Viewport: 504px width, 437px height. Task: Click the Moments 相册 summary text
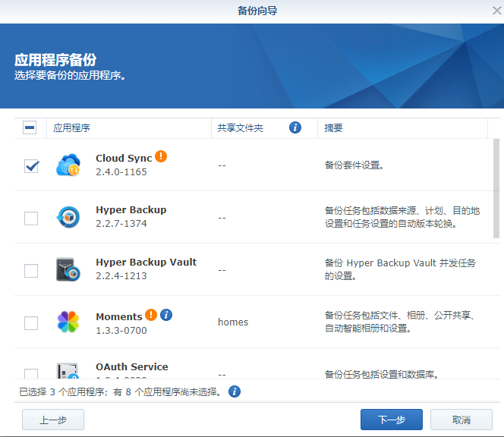click(x=399, y=322)
